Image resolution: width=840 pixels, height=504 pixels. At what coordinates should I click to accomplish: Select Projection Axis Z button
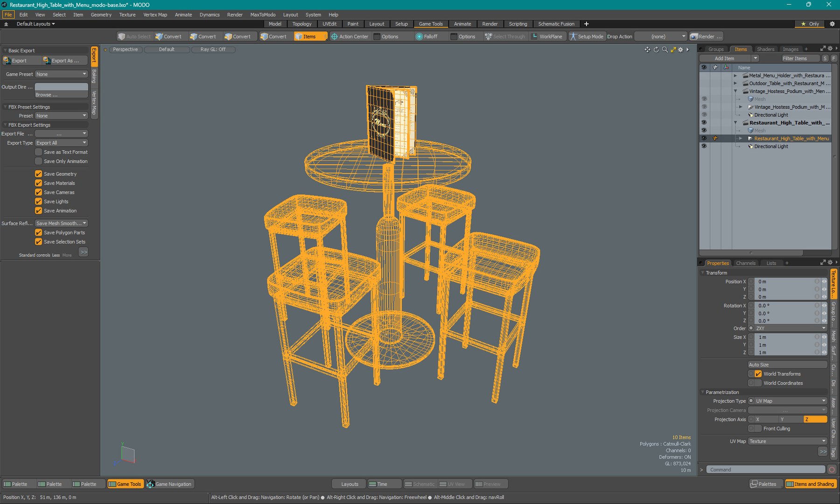(x=815, y=419)
